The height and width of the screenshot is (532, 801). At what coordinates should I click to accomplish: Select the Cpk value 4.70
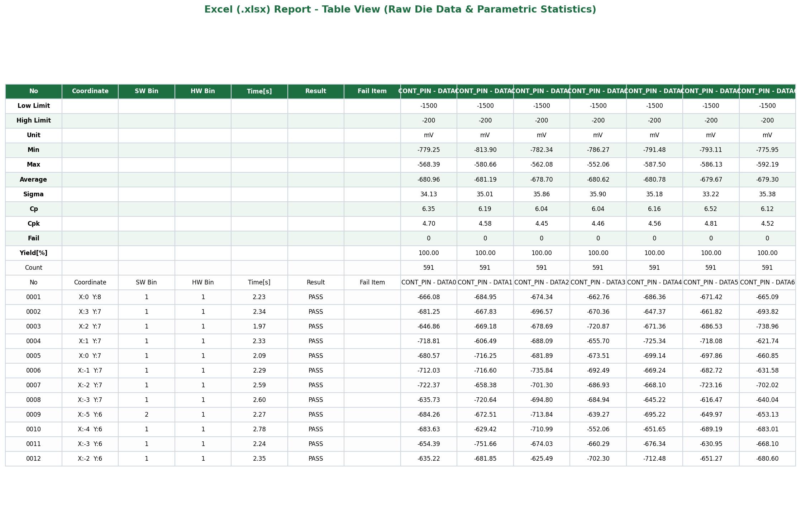429,224
